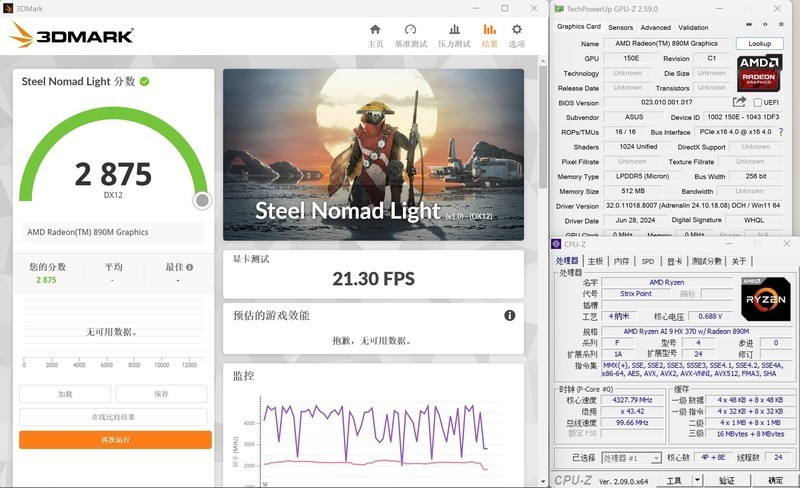
Task: Expand the arrow next to 工具 in CPU-Z
Action: pos(697,480)
